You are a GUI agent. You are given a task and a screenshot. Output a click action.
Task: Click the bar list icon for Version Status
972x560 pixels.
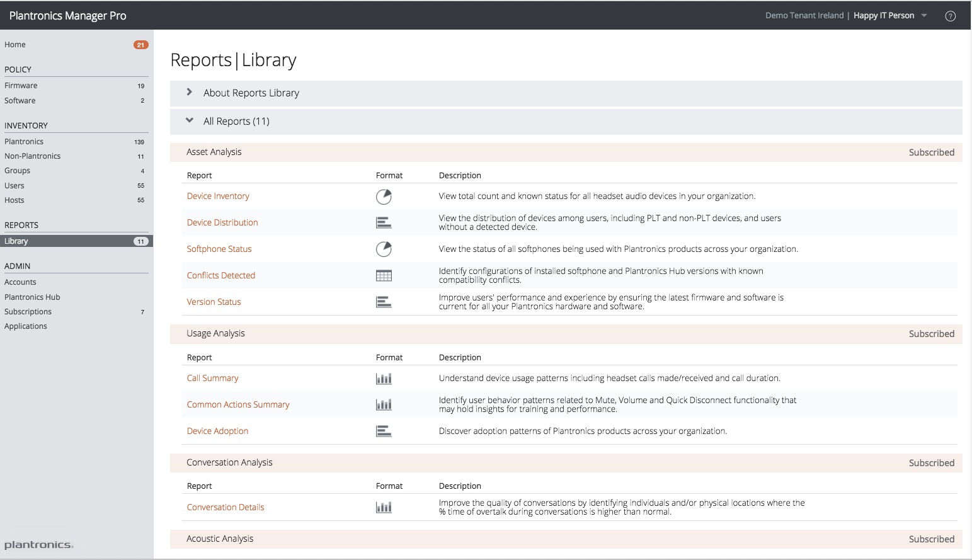[384, 302]
